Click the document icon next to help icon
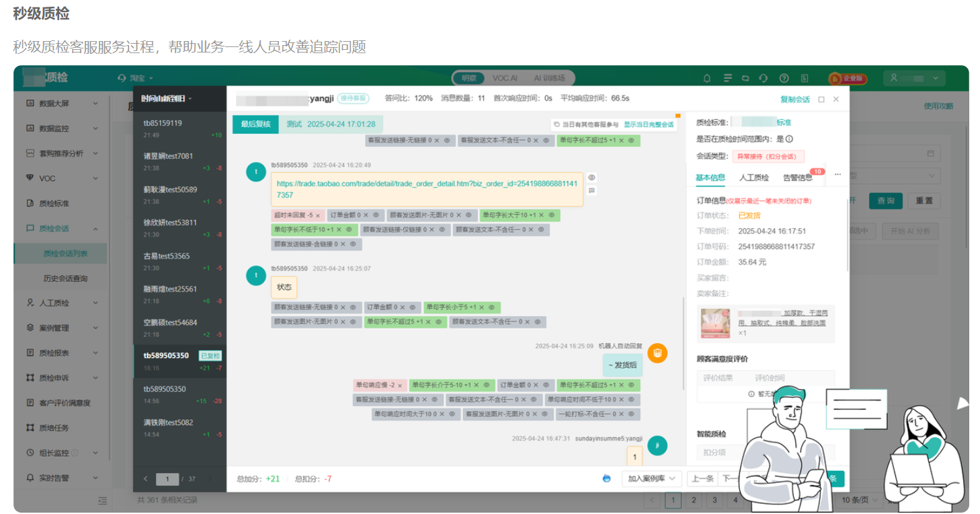 (x=805, y=78)
